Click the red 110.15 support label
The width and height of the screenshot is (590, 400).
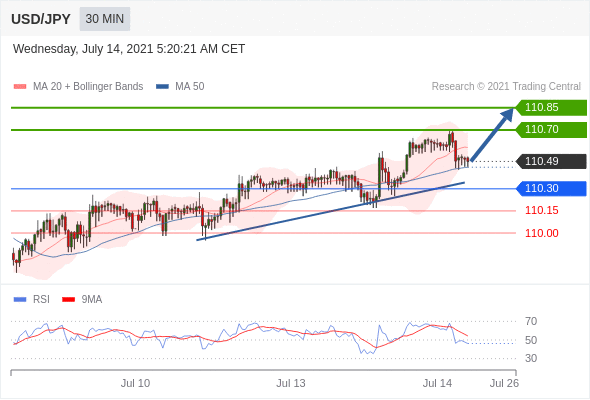click(x=542, y=210)
